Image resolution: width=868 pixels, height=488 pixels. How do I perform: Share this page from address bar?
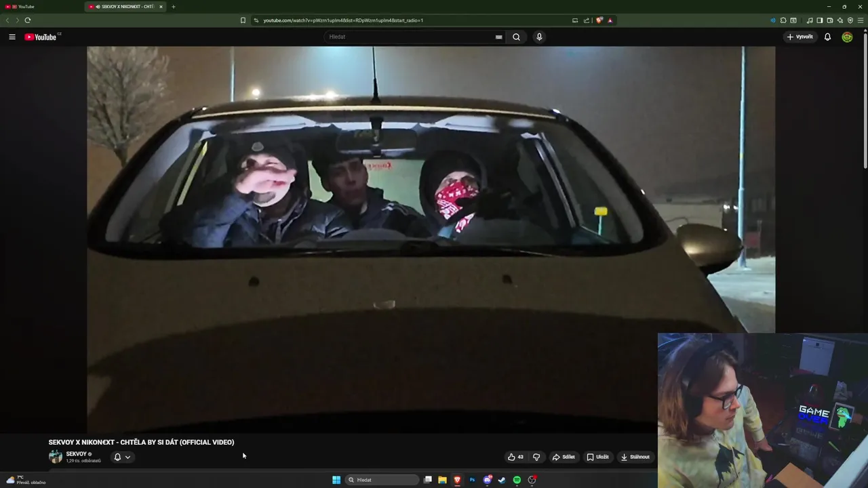click(x=586, y=20)
